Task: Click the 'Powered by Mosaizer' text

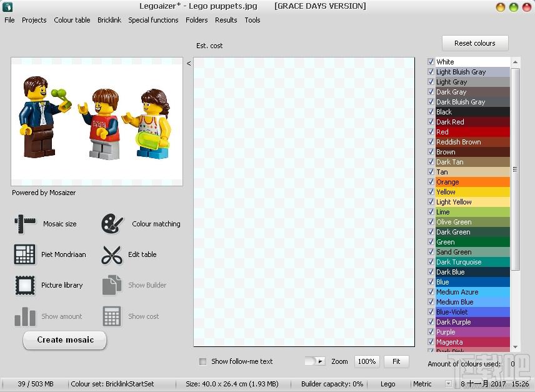Action: click(44, 193)
